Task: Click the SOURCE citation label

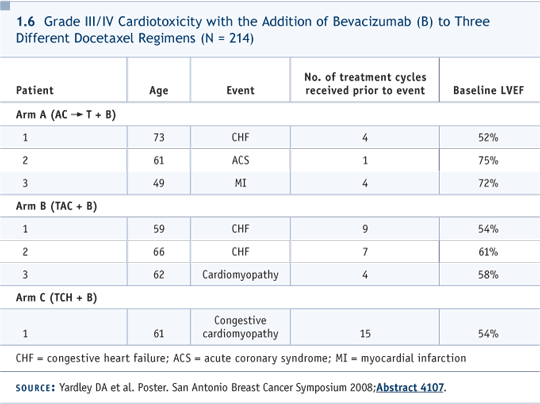Action: [35, 388]
